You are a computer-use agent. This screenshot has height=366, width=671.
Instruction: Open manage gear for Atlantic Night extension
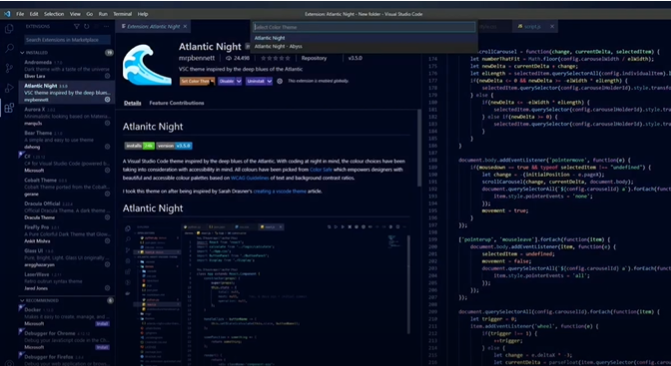click(x=107, y=99)
